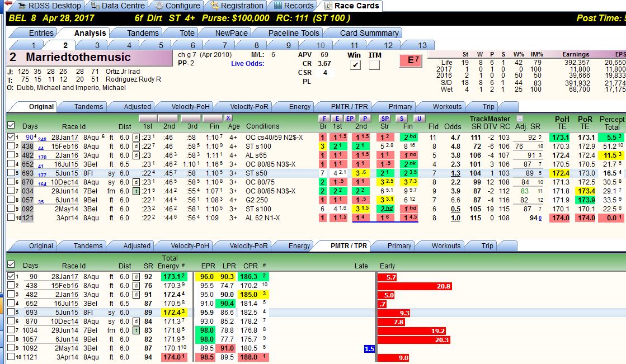Click the horse icon on RDSS Desktop tab

[22, 6]
